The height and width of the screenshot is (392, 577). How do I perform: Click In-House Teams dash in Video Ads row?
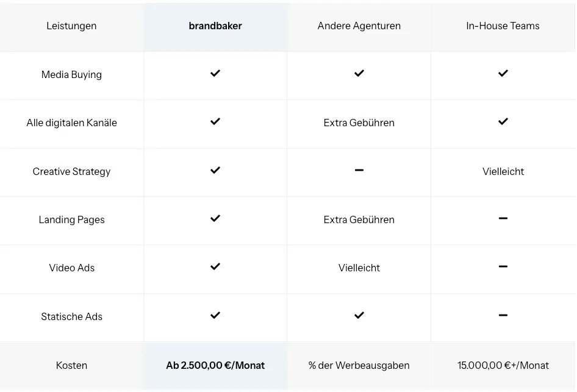click(503, 266)
